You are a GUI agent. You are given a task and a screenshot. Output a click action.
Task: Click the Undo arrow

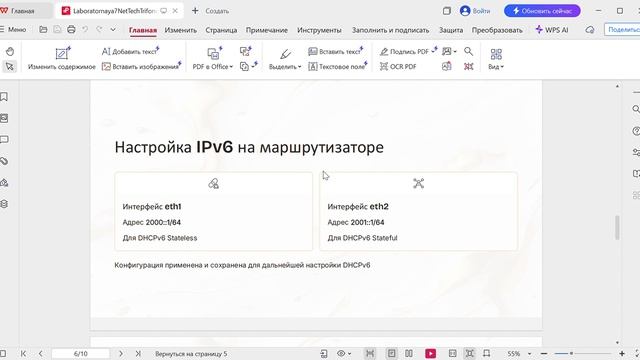(85, 29)
